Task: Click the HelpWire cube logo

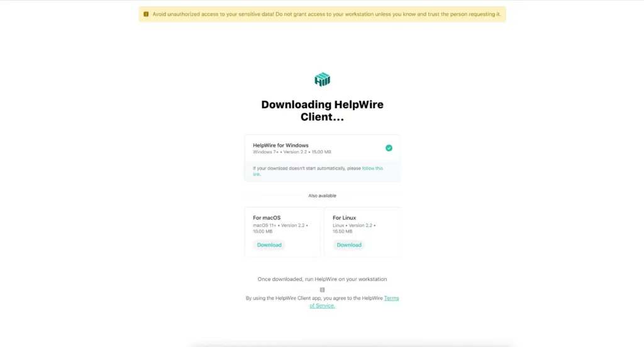Action: point(323,79)
